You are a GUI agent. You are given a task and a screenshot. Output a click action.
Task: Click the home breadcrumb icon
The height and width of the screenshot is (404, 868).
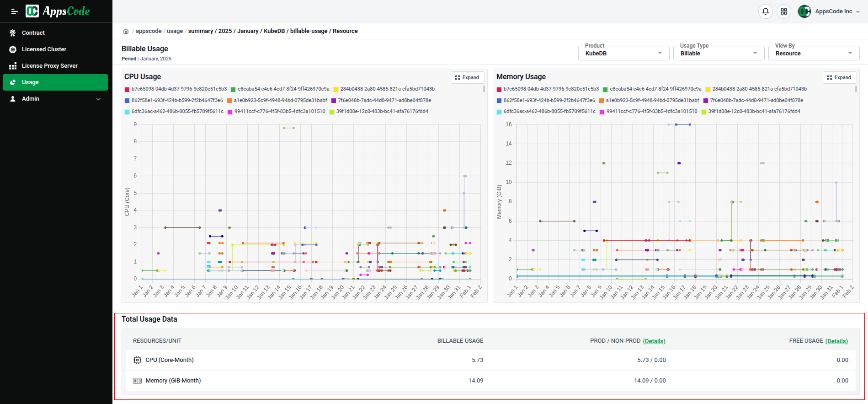coord(126,31)
